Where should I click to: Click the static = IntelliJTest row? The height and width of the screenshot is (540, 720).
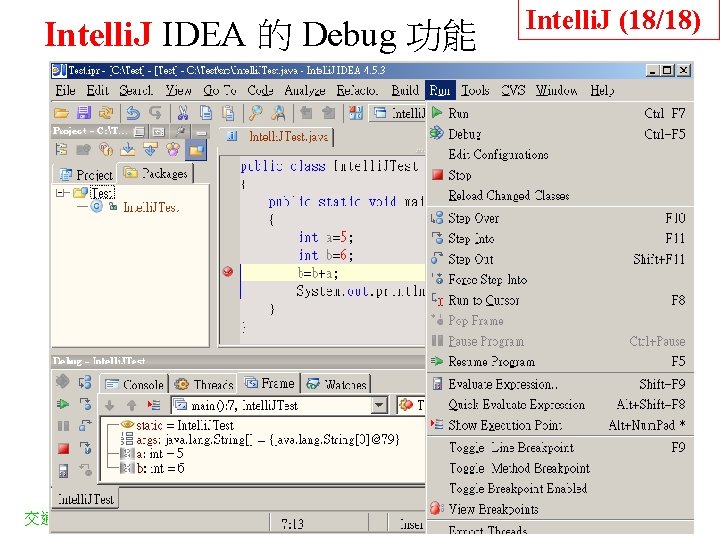point(177,425)
